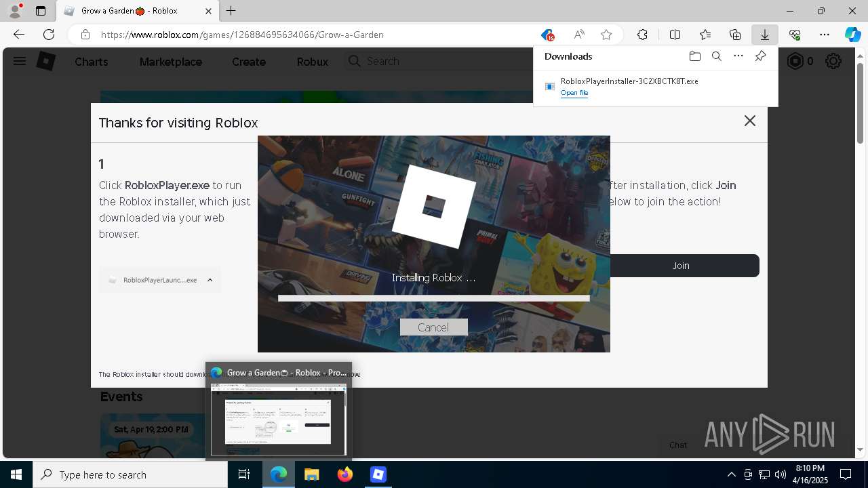Image resolution: width=868 pixels, height=488 pixels.
Task: Click the address bar URL
Action: 242,35
